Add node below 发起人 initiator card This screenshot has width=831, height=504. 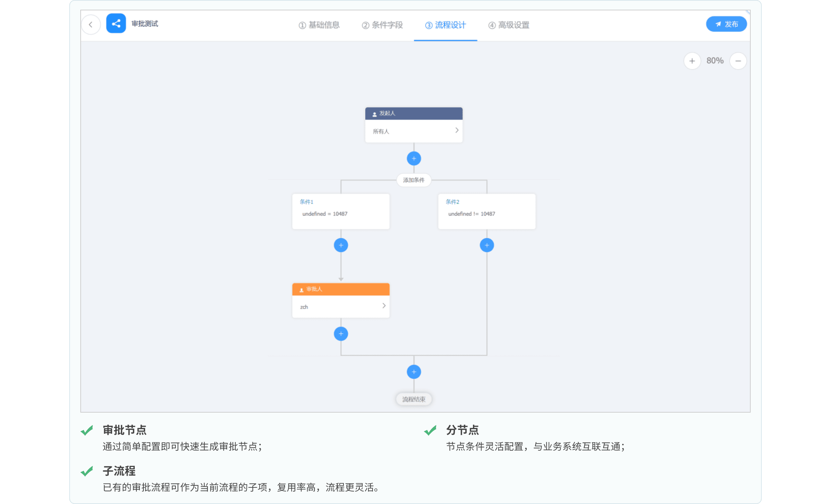pos(414,159)
